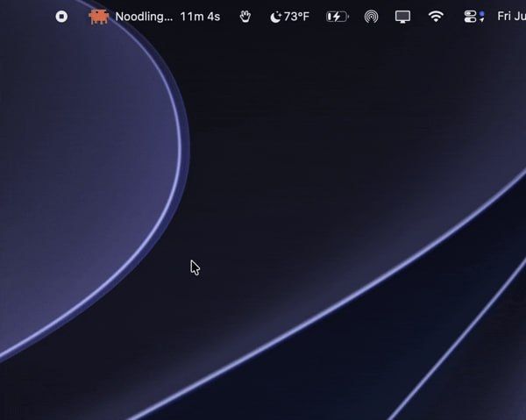
Task: Click the Fri date clock
Action: point(512,16)
